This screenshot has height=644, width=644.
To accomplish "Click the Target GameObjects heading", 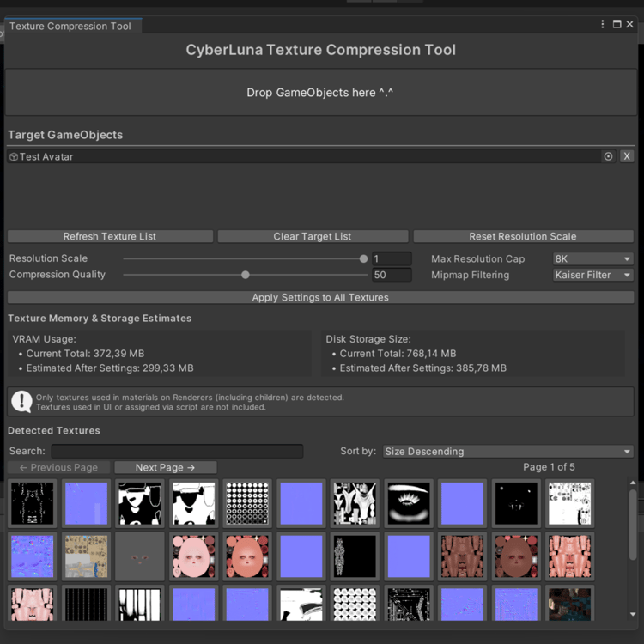I will tap(65, 135).
